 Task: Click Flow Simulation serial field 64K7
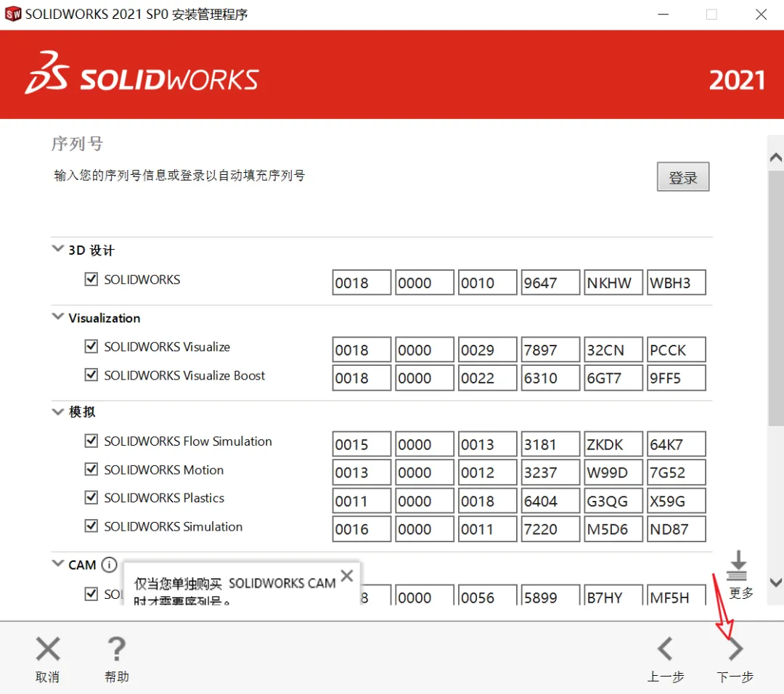tap(677, 444)
